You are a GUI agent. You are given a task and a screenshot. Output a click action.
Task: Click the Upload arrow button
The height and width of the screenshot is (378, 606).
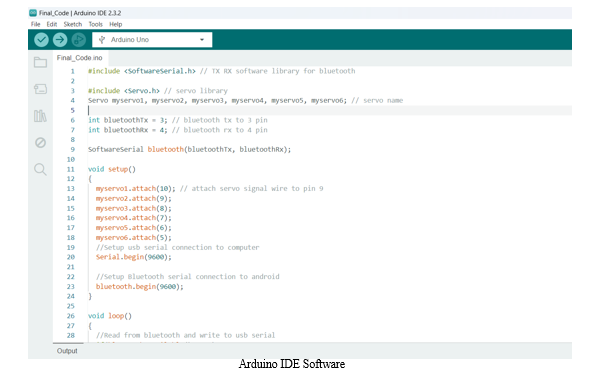[60, 40]
